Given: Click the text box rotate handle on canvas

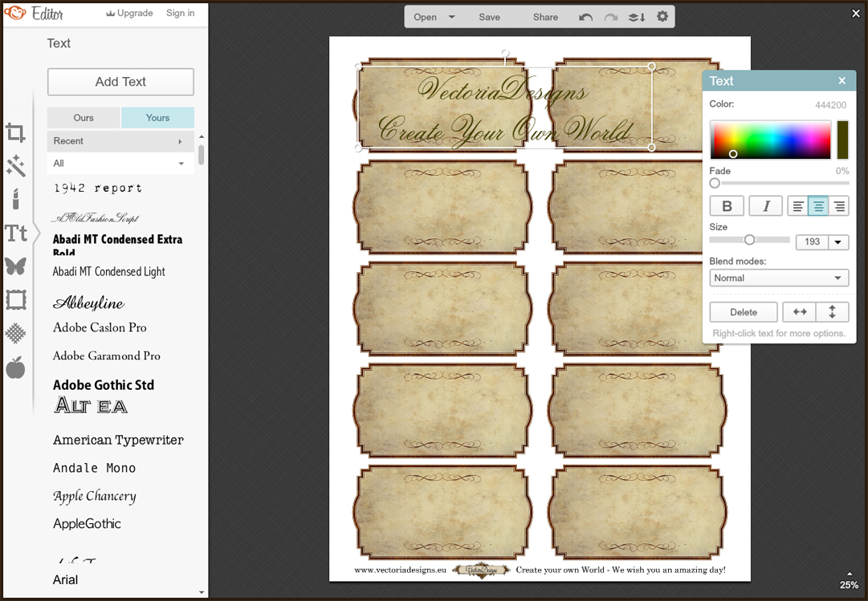Looking at the screenshot, I should point(505,54).
